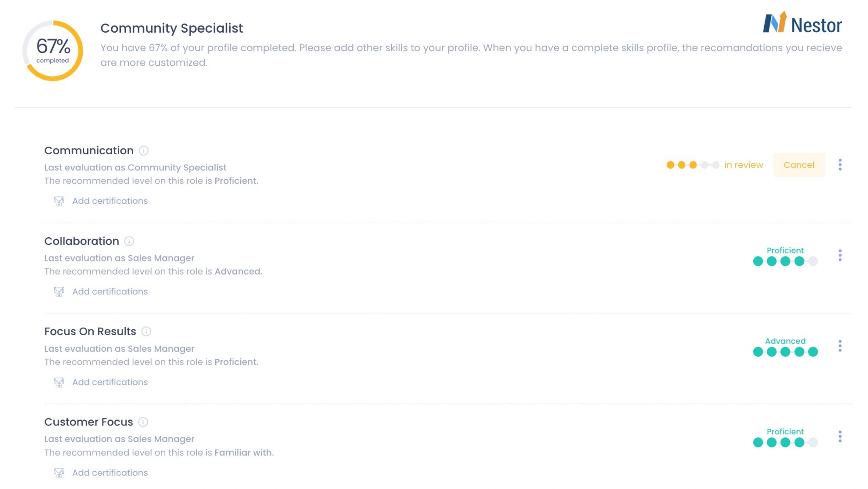Click the 67% completed progress circle
The width and height of the screenshot is (868, 489).
point(53,51)
